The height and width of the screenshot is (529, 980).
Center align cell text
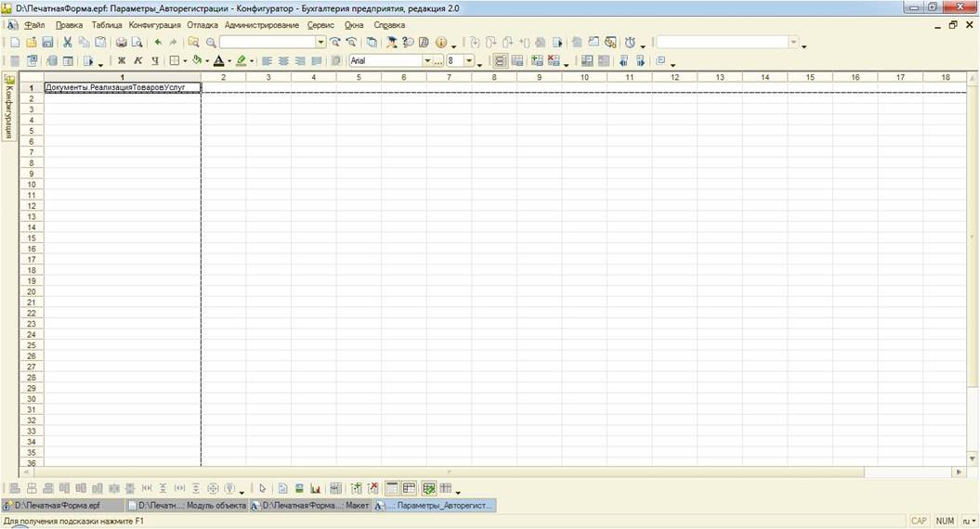coord(283,60)
